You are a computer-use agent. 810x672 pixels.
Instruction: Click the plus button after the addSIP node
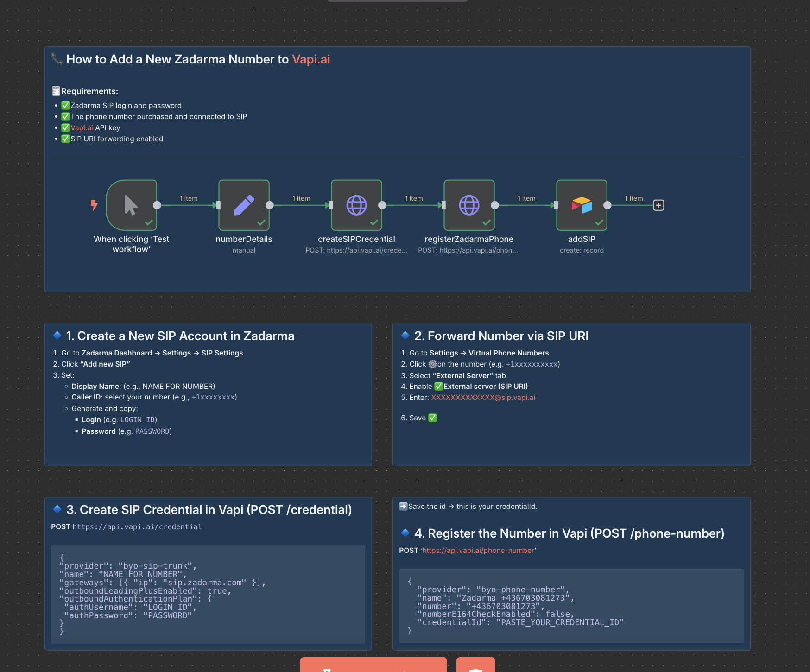click(x=658, y=205)
